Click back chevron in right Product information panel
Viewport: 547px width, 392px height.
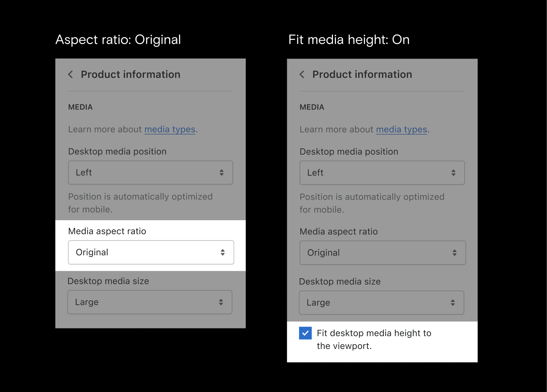coord(302,74)
